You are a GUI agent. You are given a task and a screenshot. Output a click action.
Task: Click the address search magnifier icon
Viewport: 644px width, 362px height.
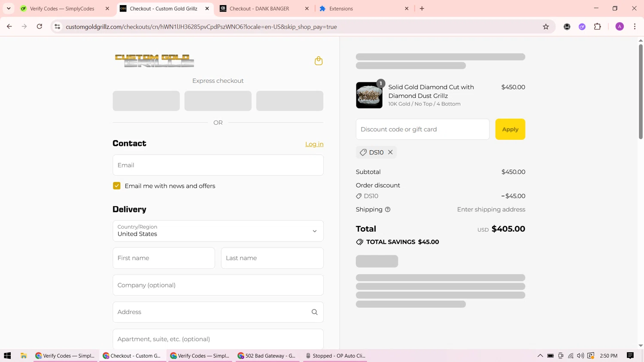pos(315,312)
